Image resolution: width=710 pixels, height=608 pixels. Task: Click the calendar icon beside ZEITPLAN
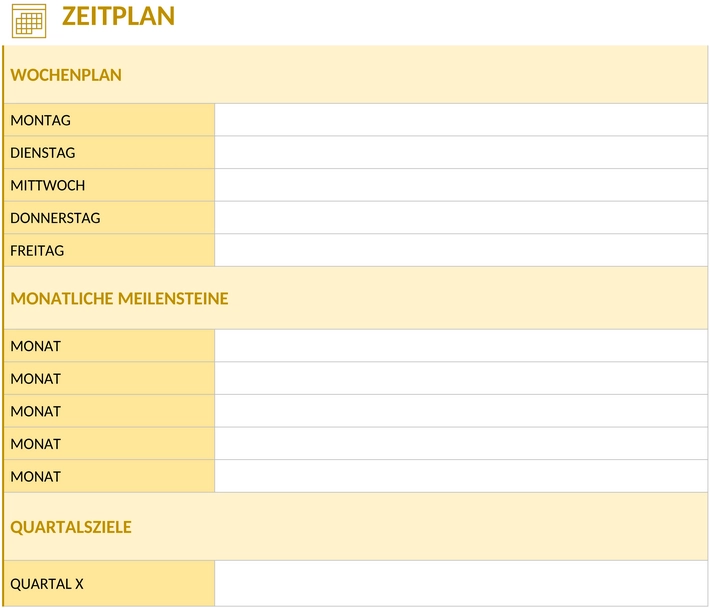29,21
